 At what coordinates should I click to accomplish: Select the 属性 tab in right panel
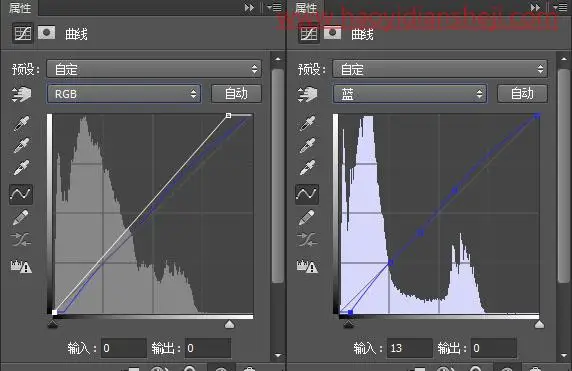click(x=306, y=7)
